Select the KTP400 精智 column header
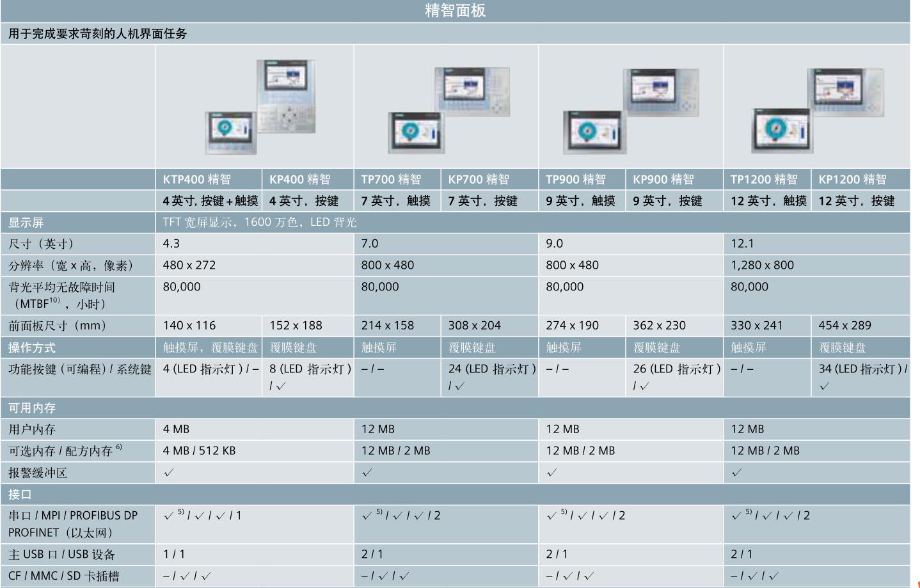This screenshot has height=588, width=920. point(197,180)
